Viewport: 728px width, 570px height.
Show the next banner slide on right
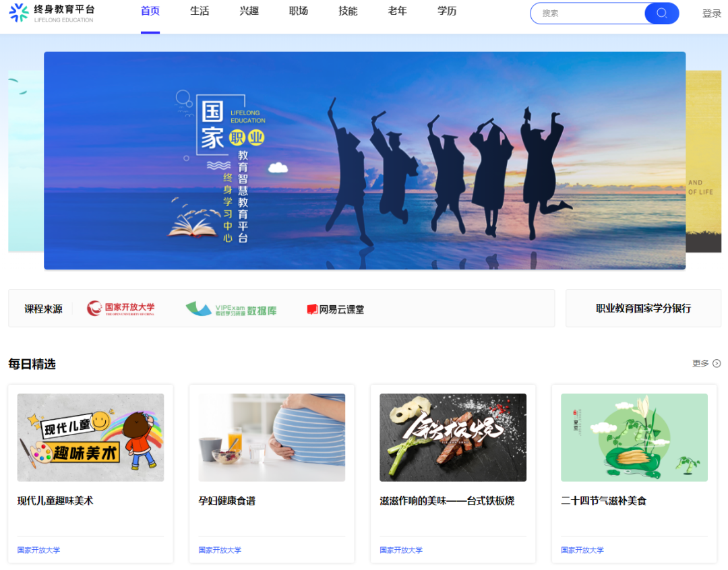[x=704, y=162]
